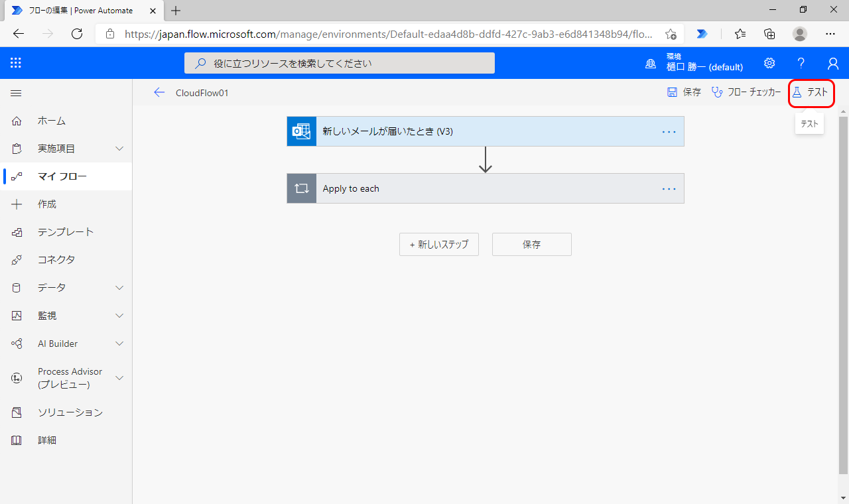Expand the AI Builder chevron
Viewport: 849px width, 504px height.
coord(119,344)
